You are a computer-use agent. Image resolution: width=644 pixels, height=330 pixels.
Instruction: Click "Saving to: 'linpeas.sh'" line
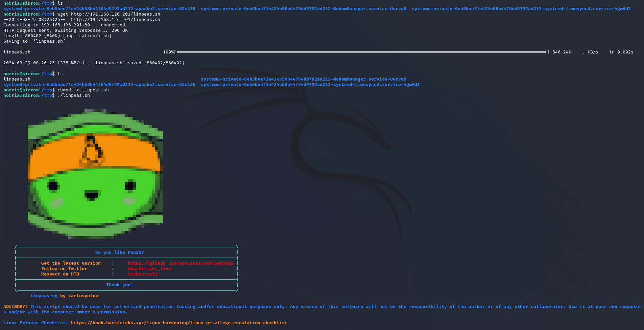34,41
